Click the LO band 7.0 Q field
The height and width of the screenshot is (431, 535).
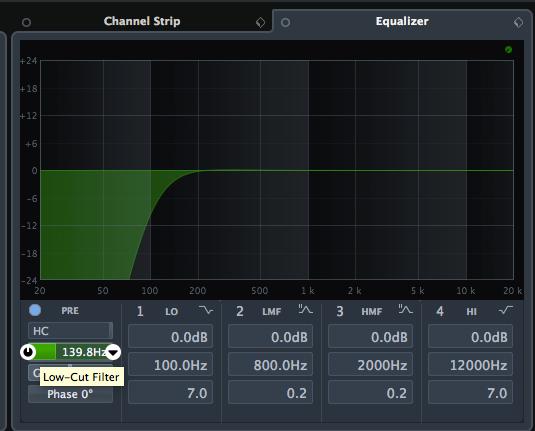[171, 393]
